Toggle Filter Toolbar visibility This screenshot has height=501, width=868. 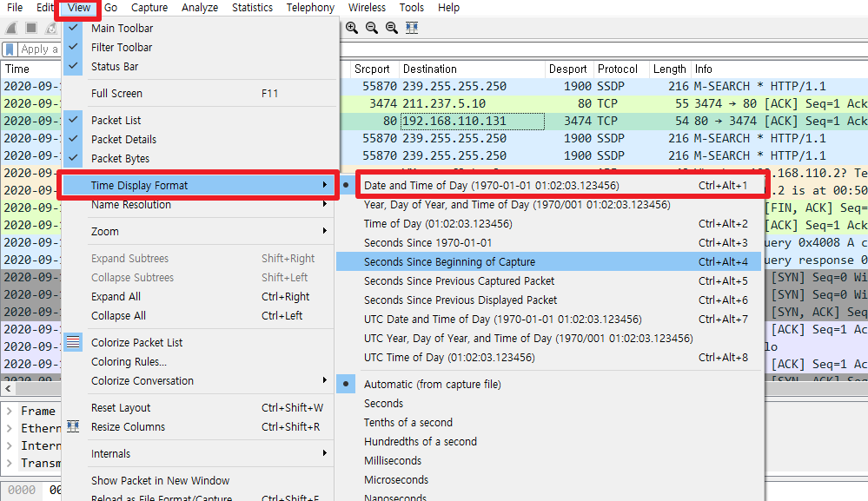pos(198,48)
